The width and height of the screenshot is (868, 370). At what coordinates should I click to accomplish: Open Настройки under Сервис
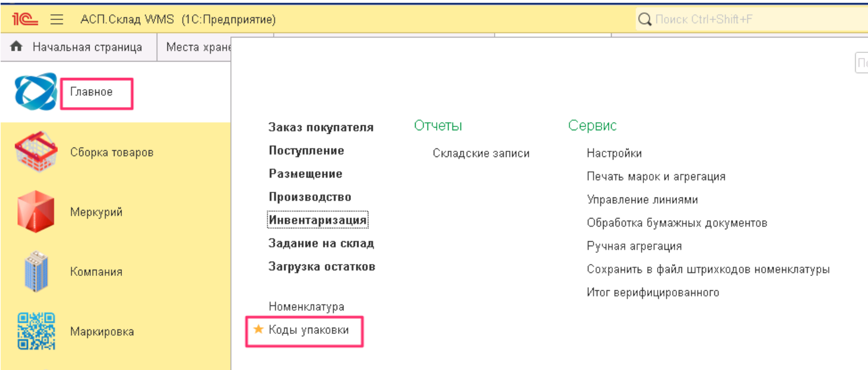pyautogui.click(x=614, y=153)
